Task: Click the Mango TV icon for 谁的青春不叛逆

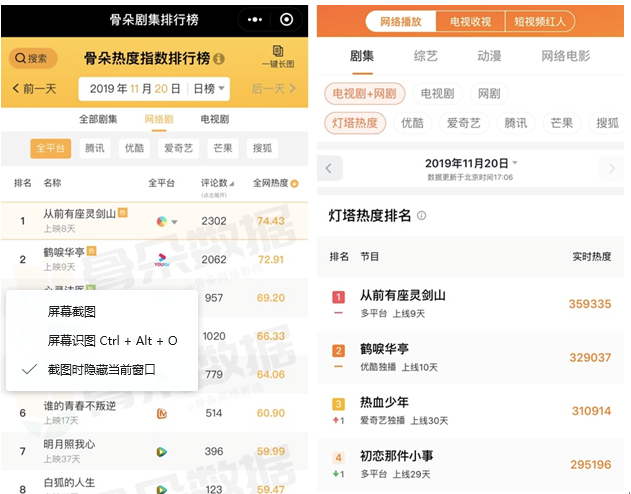Action: [x=162, y=413]
